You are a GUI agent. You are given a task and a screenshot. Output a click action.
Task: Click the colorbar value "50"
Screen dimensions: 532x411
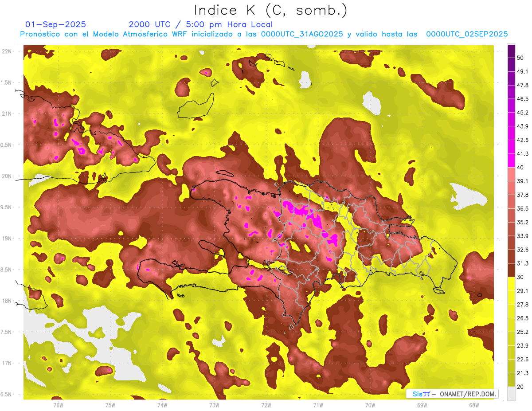[x=520, y=58]
